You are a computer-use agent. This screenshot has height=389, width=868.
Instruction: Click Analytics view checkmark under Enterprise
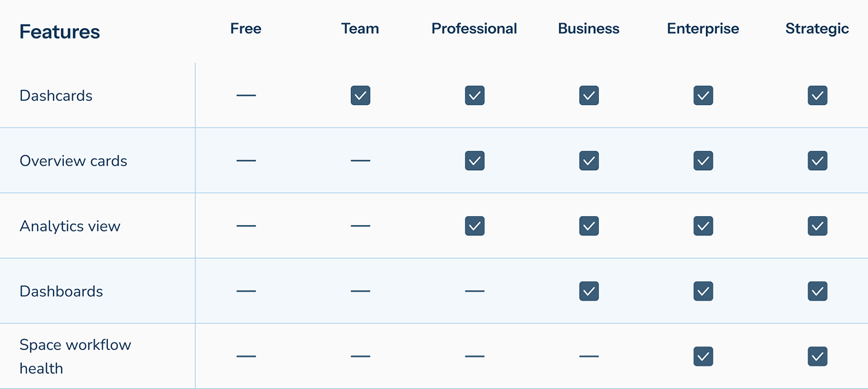point(703,226)
